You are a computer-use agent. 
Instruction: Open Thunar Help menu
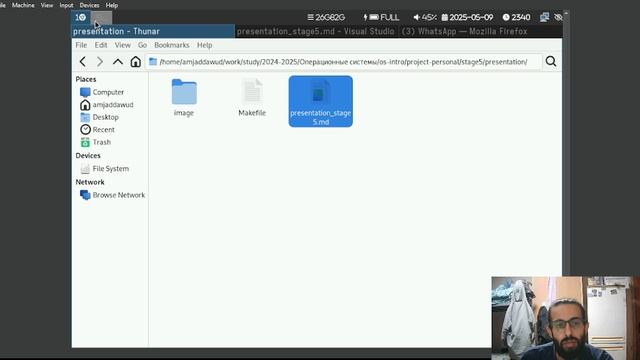coord(204,45)
